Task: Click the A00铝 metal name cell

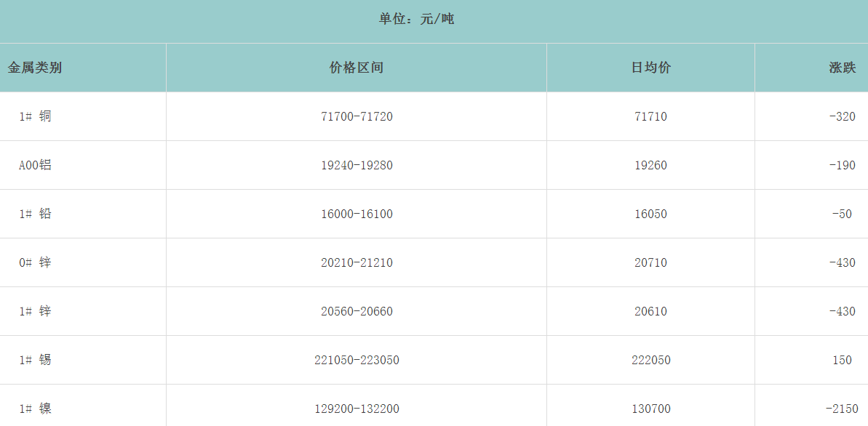Action: tap(35, 165)
